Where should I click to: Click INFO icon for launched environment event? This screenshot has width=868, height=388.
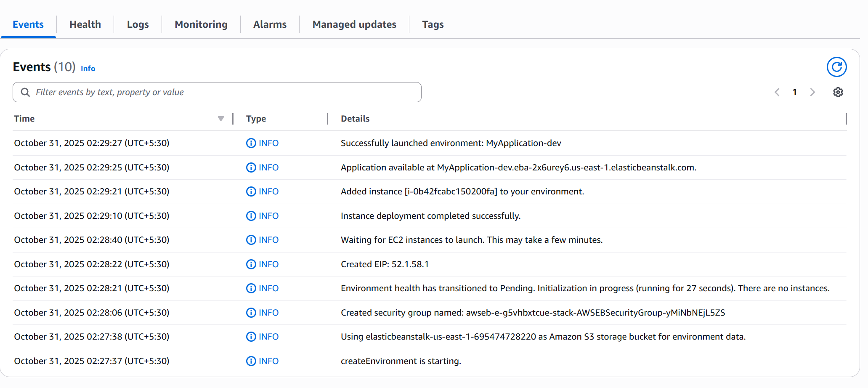tap(251, 143)
